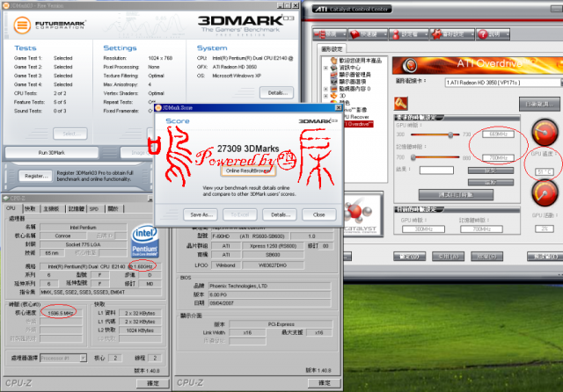The width and height of the screenshot is (563, 392).
Task: Click System Details button in 3DMark03
Action: tap(277, 93)
